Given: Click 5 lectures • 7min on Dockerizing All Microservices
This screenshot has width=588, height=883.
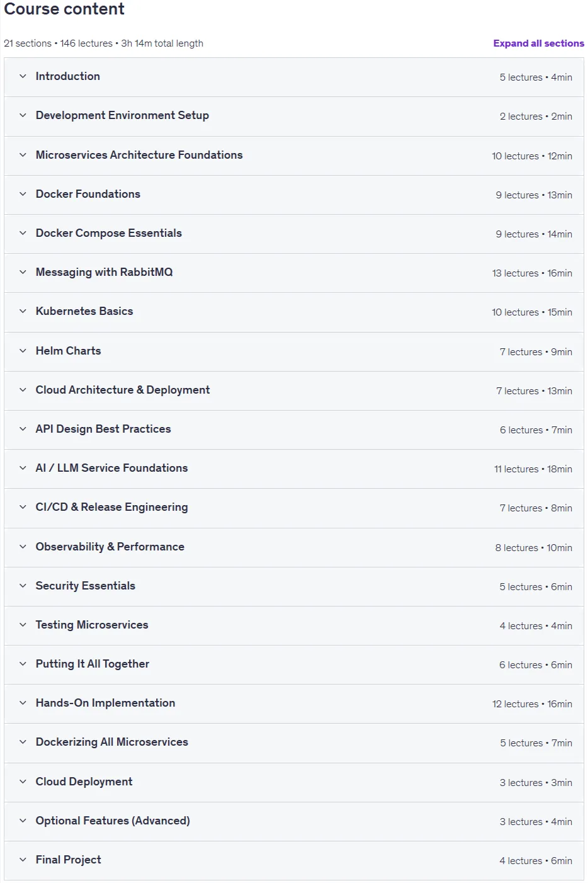Looking at the screenshot, I should pyautogui.click(x=536, y=743).
